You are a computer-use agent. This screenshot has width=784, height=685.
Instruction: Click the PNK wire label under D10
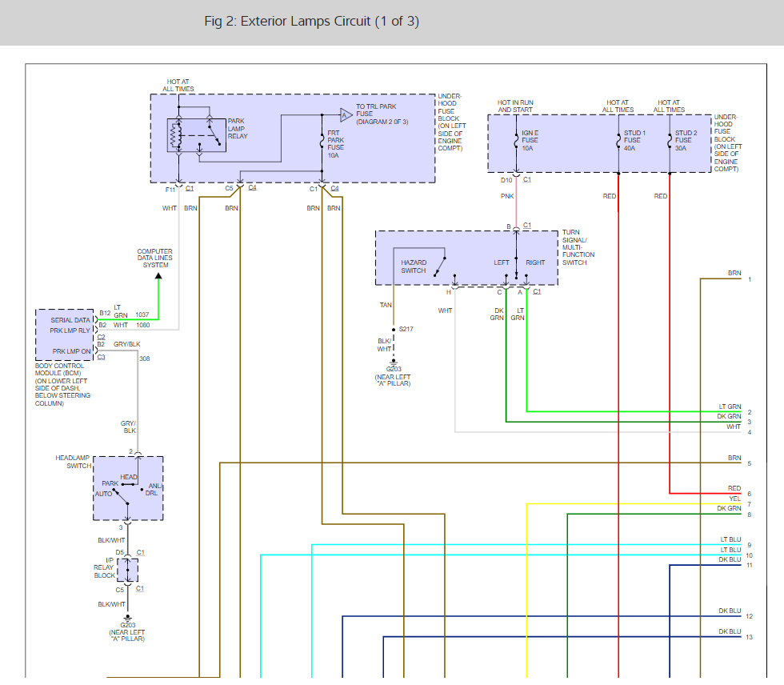click(x=507, y=196)
